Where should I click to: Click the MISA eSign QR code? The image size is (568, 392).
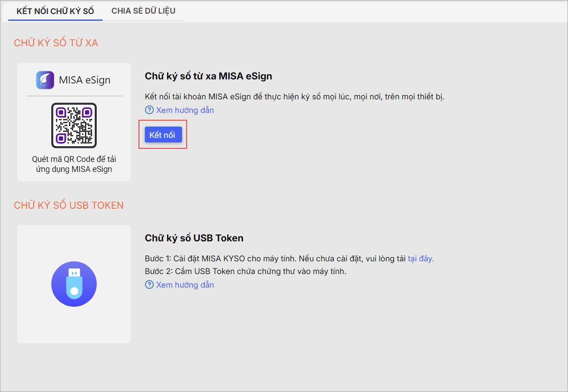coord(74,125)
